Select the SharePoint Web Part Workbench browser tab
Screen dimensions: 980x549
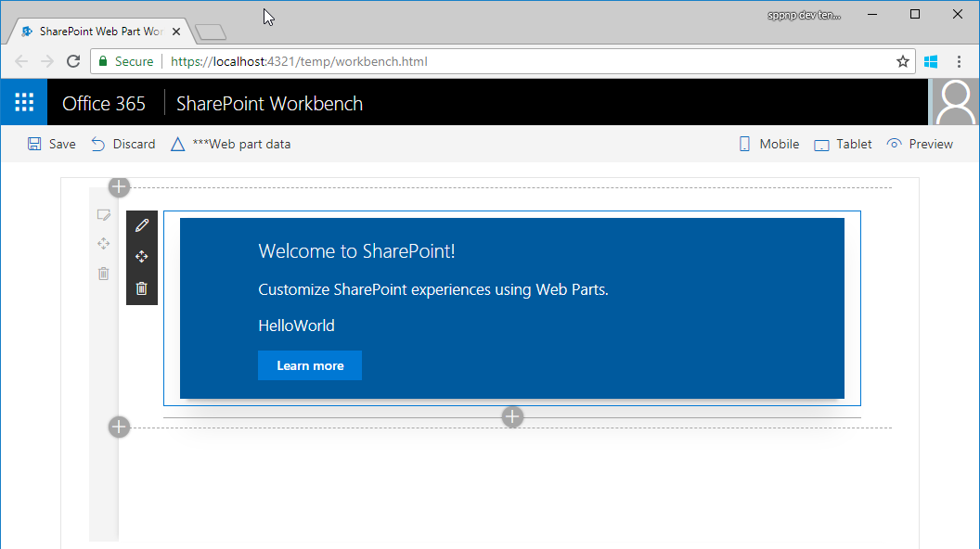coord(97,31)
